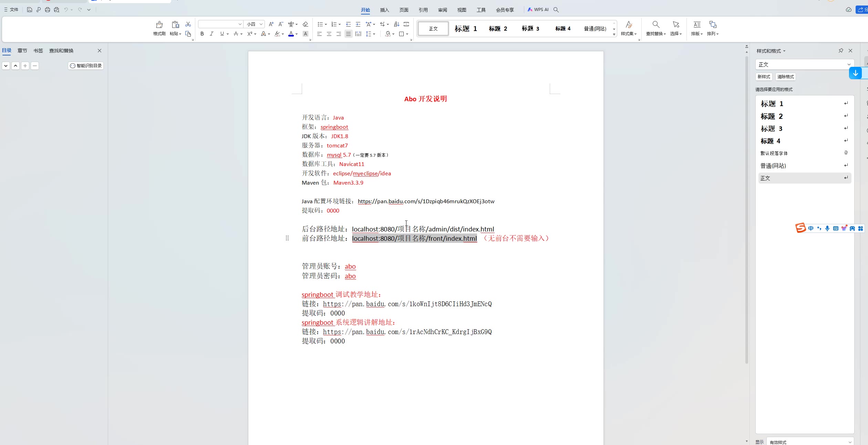Apply the text highlight color
Image resolution: width=868 pixels, height=445 pixels.
click(277, 34)
